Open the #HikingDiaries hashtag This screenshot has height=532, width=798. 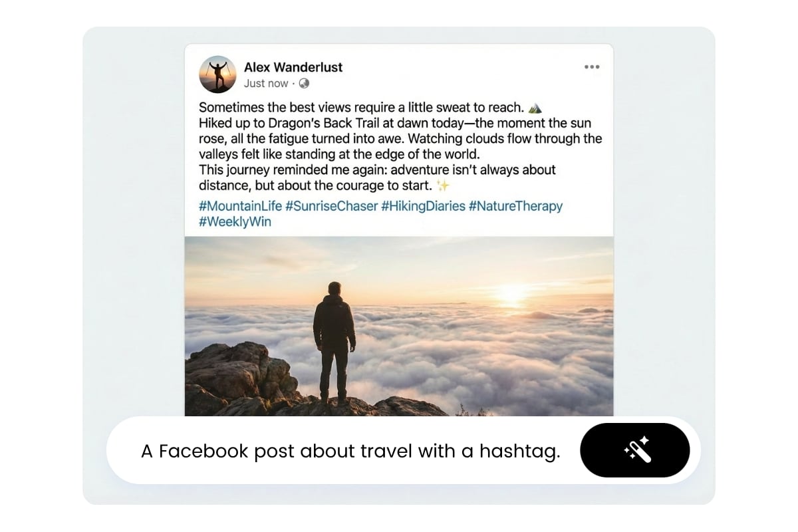pos(423,206)
